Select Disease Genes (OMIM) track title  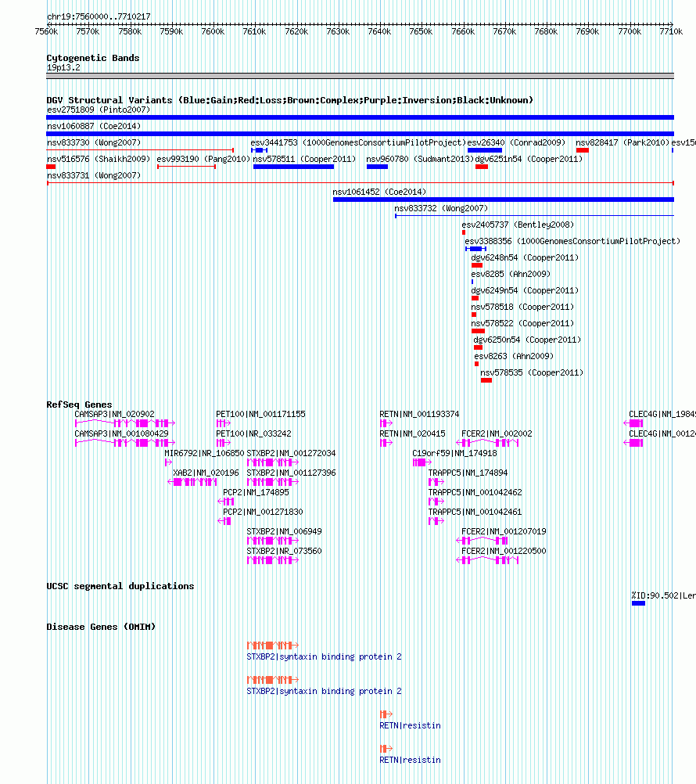[x=101, y=627]
